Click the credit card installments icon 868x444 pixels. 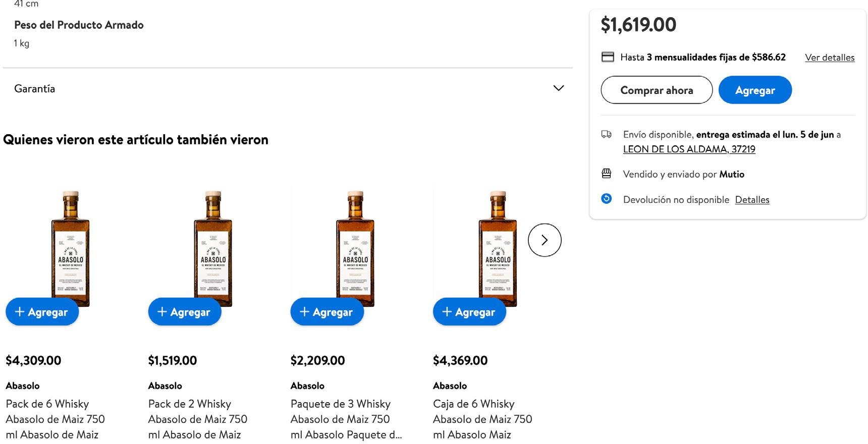608,57
